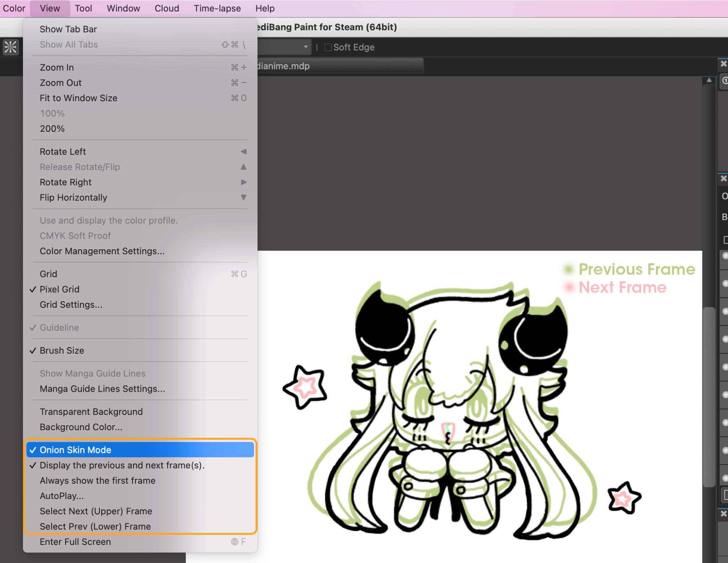Disable Onion Skin Mode
Viewport: 728px width, 563px height.
pos(75,450)
